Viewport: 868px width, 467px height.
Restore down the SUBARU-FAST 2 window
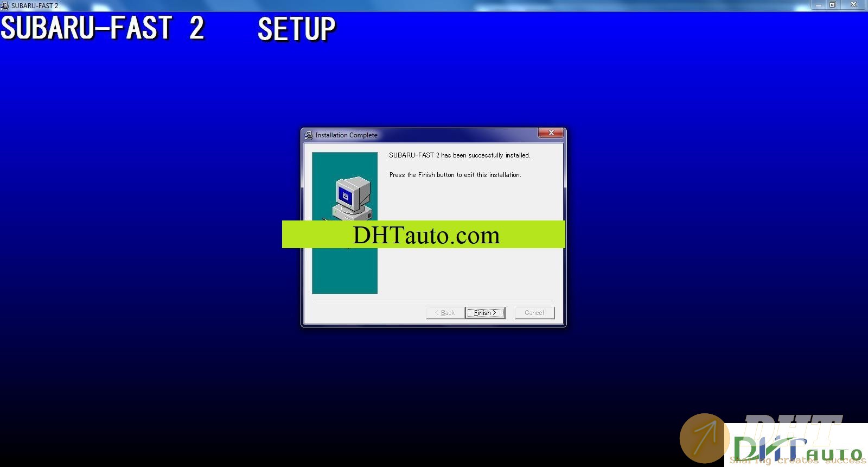point(833,5)
